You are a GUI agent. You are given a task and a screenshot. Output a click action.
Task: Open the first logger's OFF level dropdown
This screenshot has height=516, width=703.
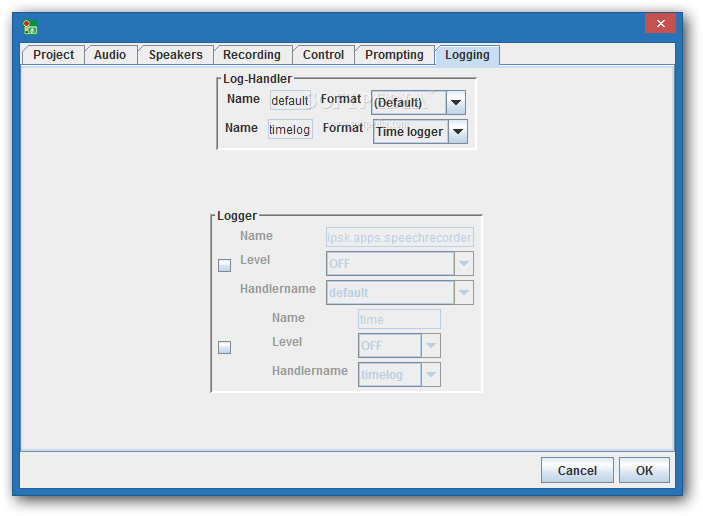click(399, 264)
